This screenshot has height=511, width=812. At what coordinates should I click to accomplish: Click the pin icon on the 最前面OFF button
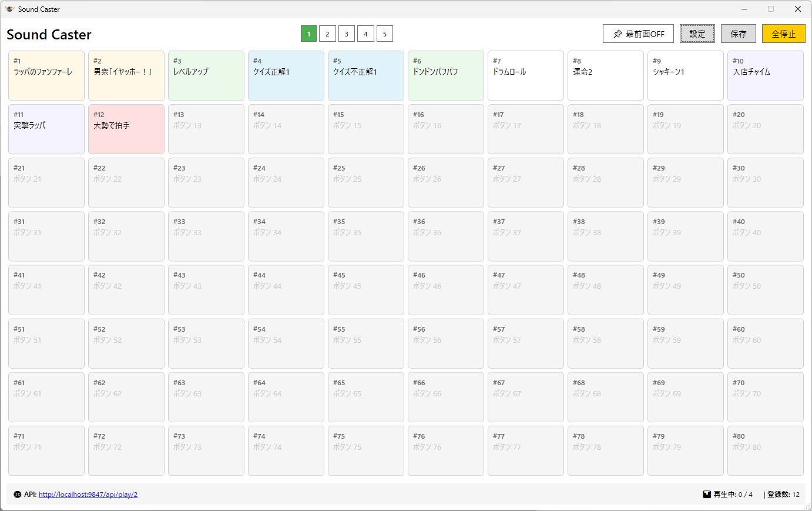[x=618, y=34]
